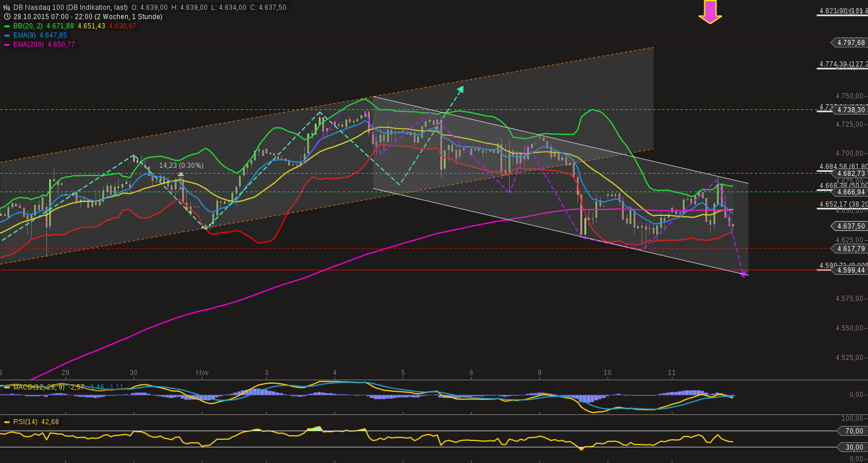Click the 4.525,00 price axis label
868x463 pixels.
850,357
